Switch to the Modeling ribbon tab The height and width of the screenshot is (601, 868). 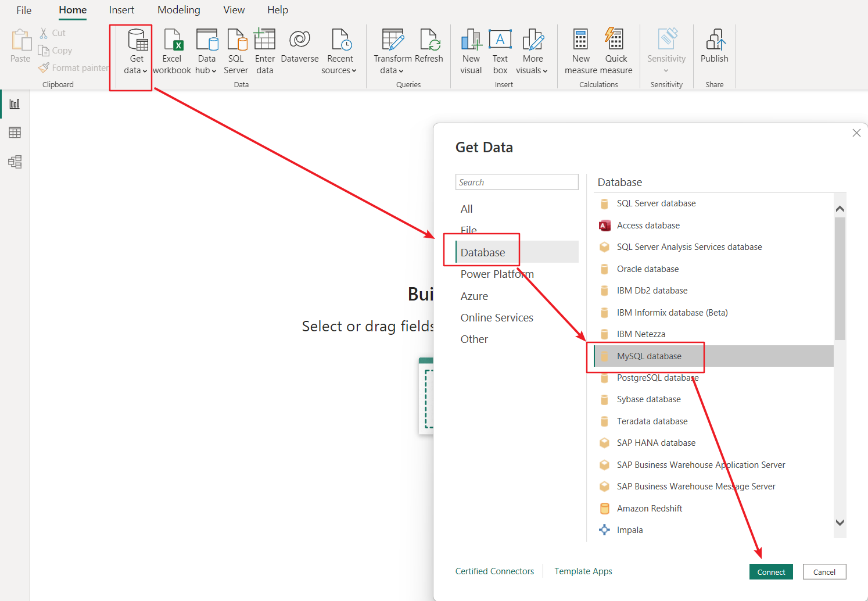coord(178,9)
